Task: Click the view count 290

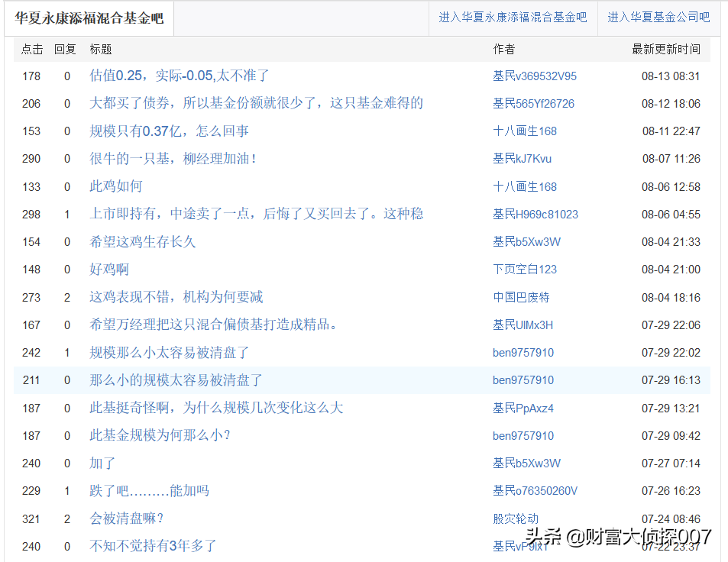Action: click(31, 159)
